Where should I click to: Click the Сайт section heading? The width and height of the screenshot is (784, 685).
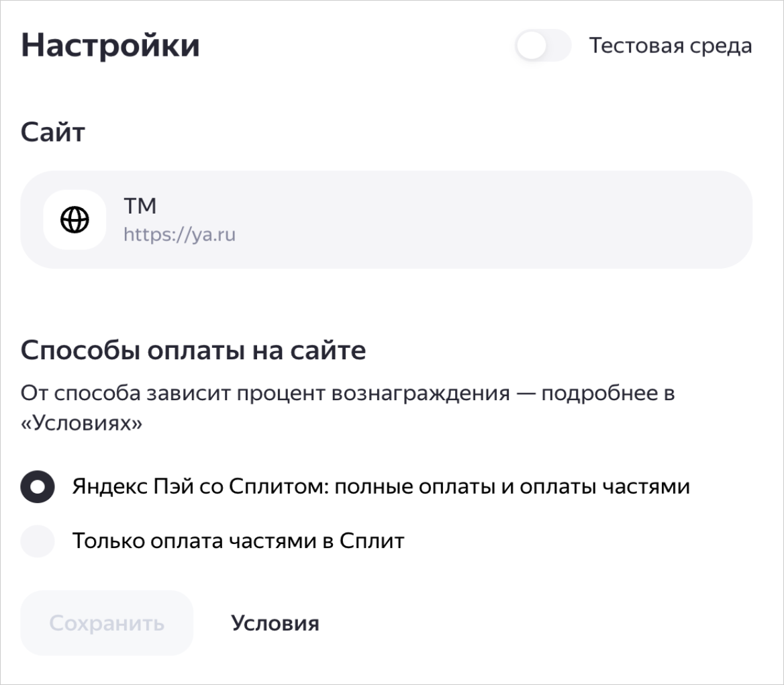point(52,132)
